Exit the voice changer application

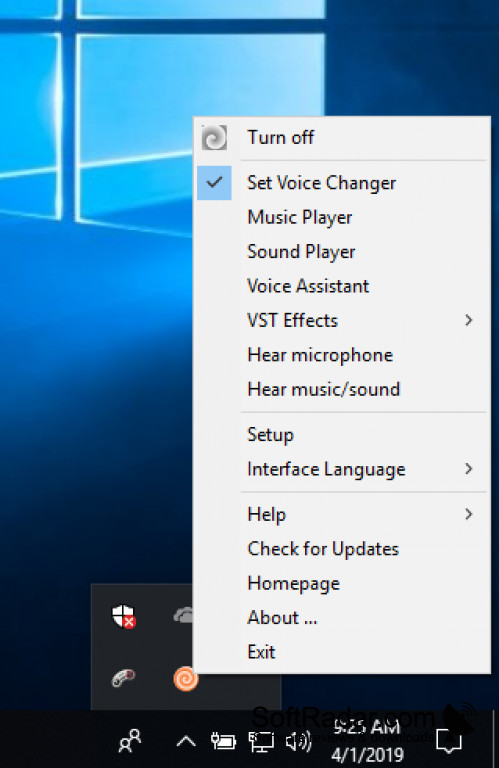tap(261, 652)
